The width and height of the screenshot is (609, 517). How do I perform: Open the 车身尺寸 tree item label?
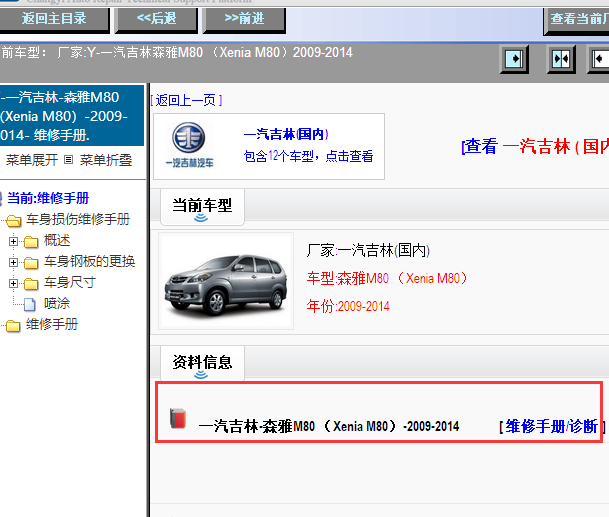coord(70,282)
